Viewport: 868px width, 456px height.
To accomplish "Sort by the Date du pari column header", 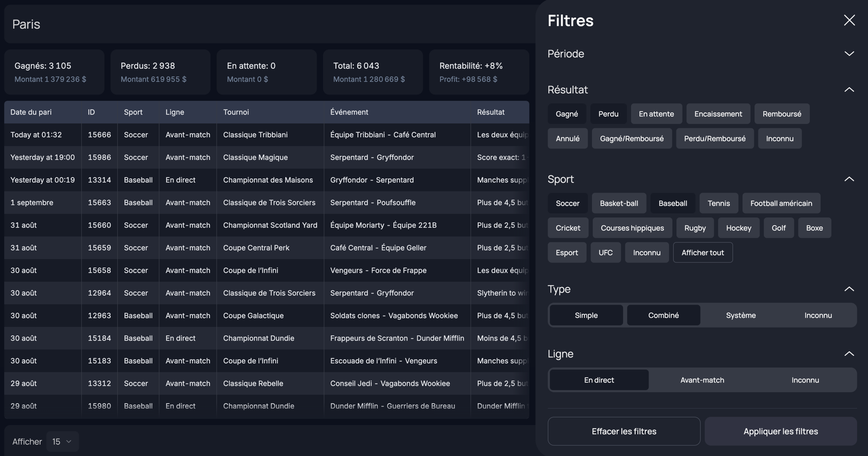I will pyautogui.click(x=31, y=112).
